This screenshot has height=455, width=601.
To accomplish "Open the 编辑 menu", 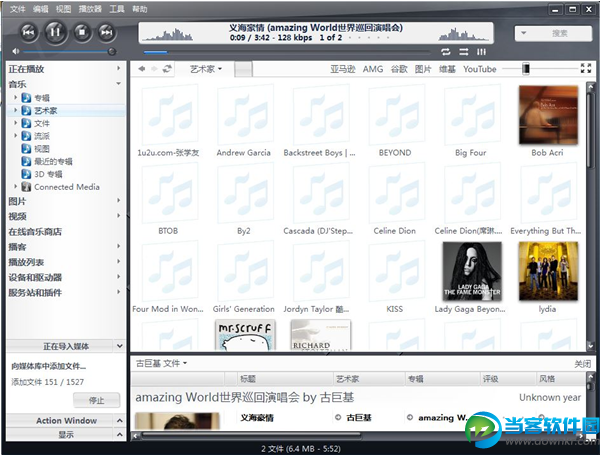I will [40, 9].
